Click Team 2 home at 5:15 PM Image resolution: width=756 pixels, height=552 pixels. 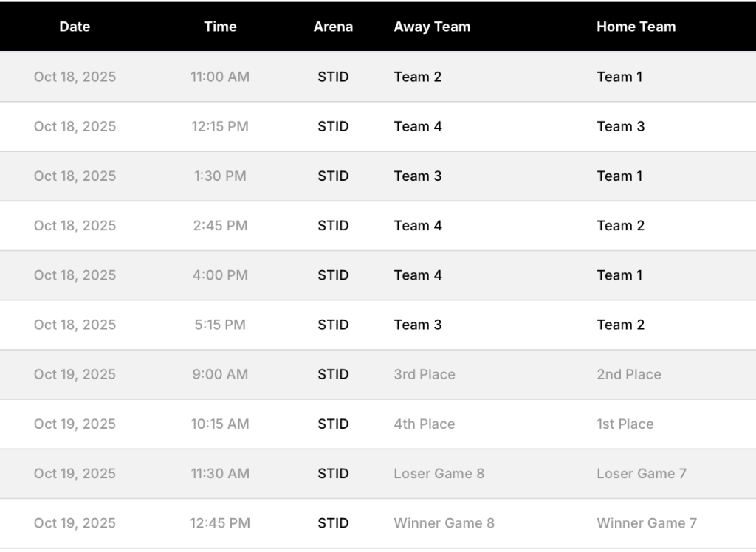pyautogui.click(x=620, y=325)
